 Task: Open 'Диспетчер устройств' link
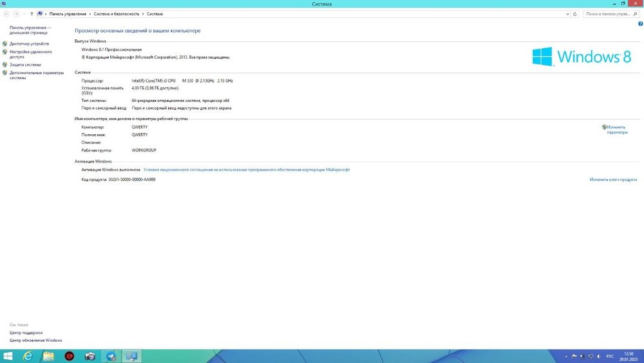pyautogui.click(x=29, y=44)
